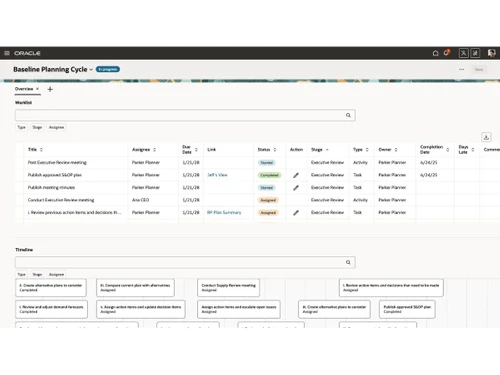Image resolution: width=500 pixels, height=375 pixels.
Task: Open the Timeline Stage filter chip
Action: [37, 274]
